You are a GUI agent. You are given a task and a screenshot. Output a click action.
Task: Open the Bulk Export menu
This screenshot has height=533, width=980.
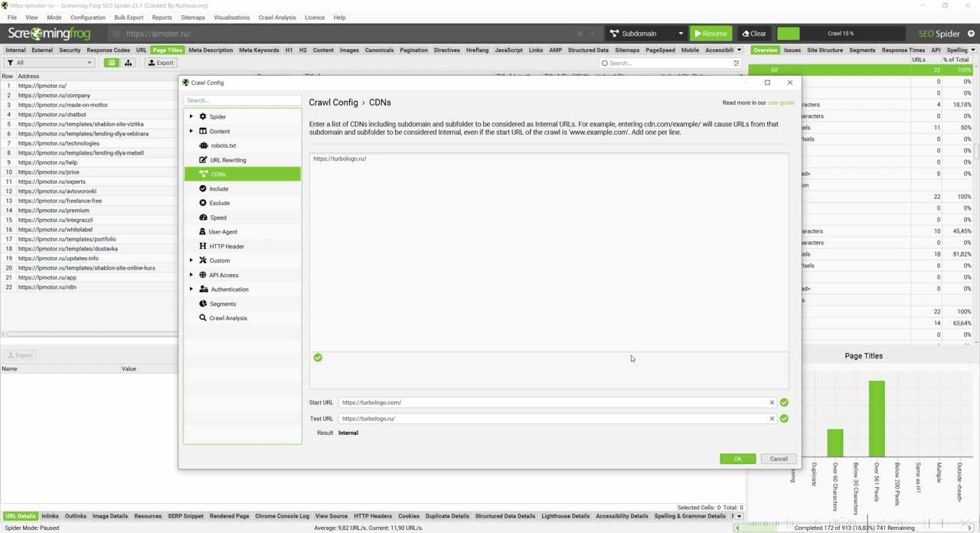pyautogui.click(x=129, y=17)
